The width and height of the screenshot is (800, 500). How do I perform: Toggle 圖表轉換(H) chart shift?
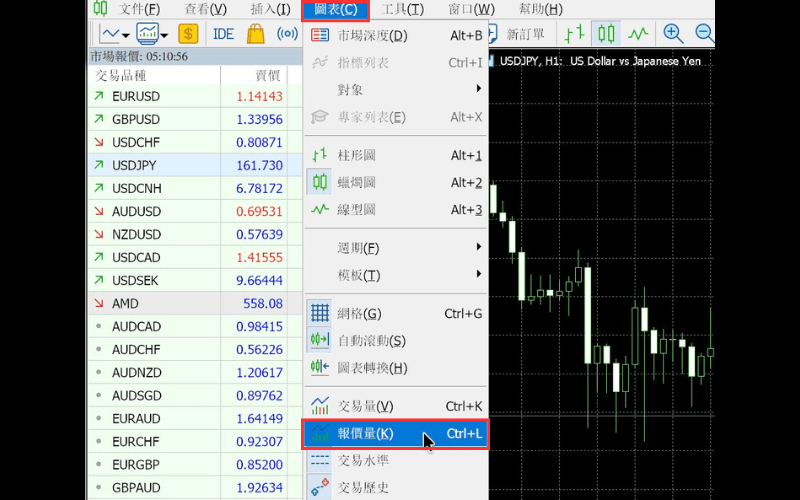(396, 368)
